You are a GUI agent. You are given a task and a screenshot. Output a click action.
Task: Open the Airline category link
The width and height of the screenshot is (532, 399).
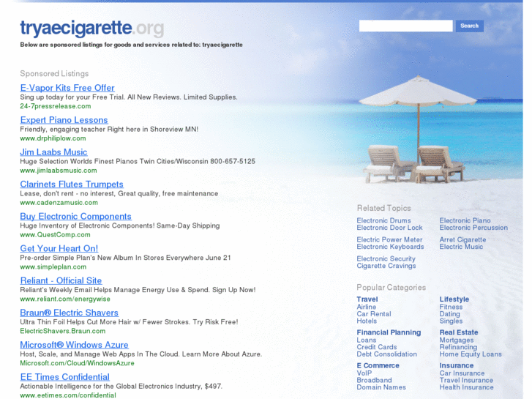(367, 307)
